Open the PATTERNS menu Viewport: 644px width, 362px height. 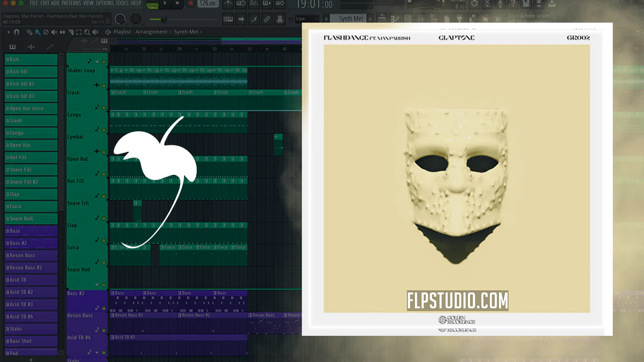(71, 3)
